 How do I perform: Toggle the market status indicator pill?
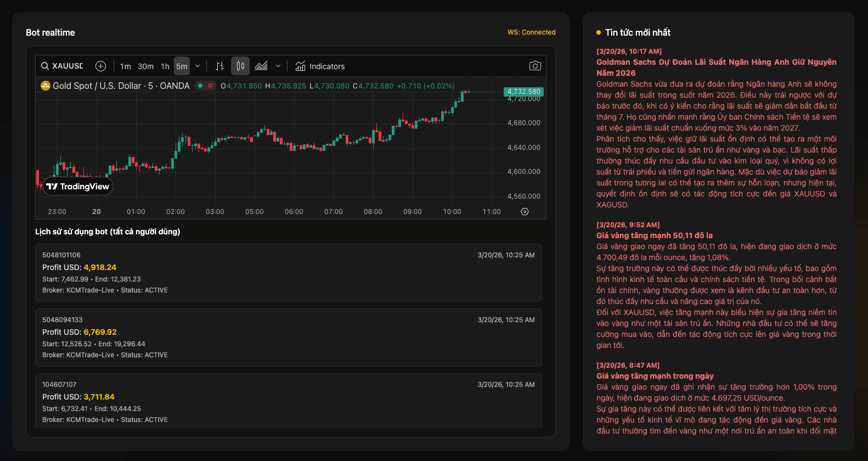pyautogui.click(x=205, y=86)
